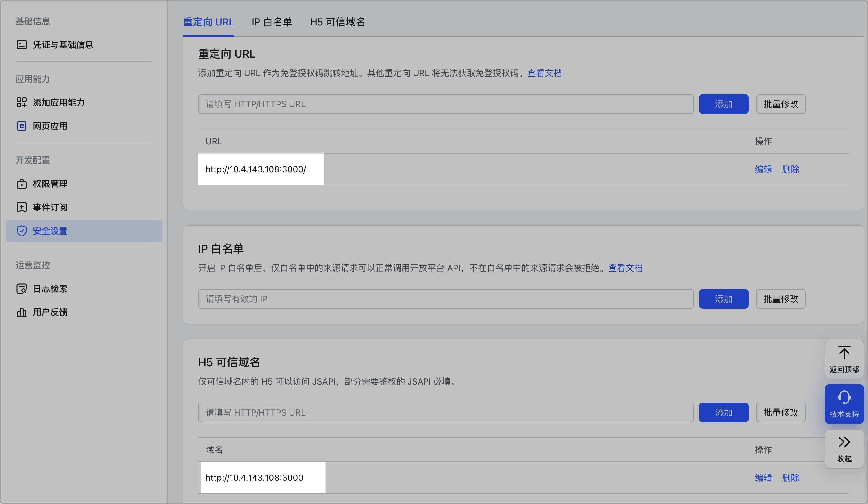Click 批量修改 in the IP whitelist section
Image resolution: width=868 pixels, height=504 pixels.
coord(780,299)
